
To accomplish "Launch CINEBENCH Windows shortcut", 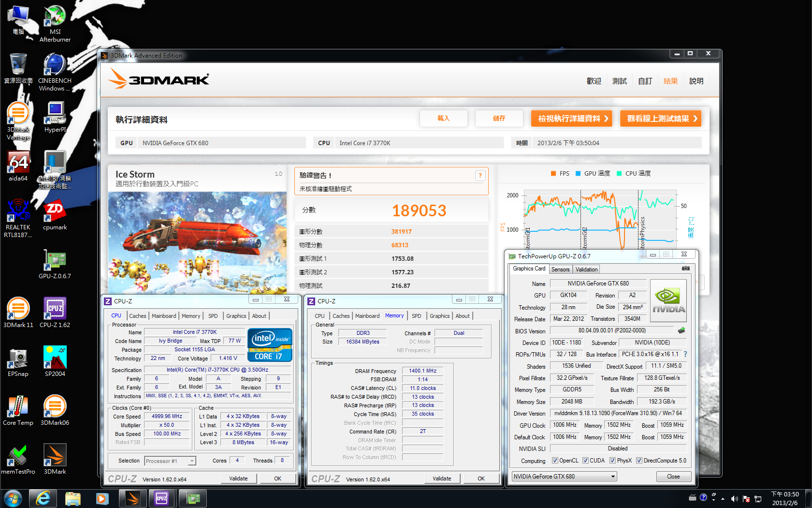I will [x=55, y=72].
